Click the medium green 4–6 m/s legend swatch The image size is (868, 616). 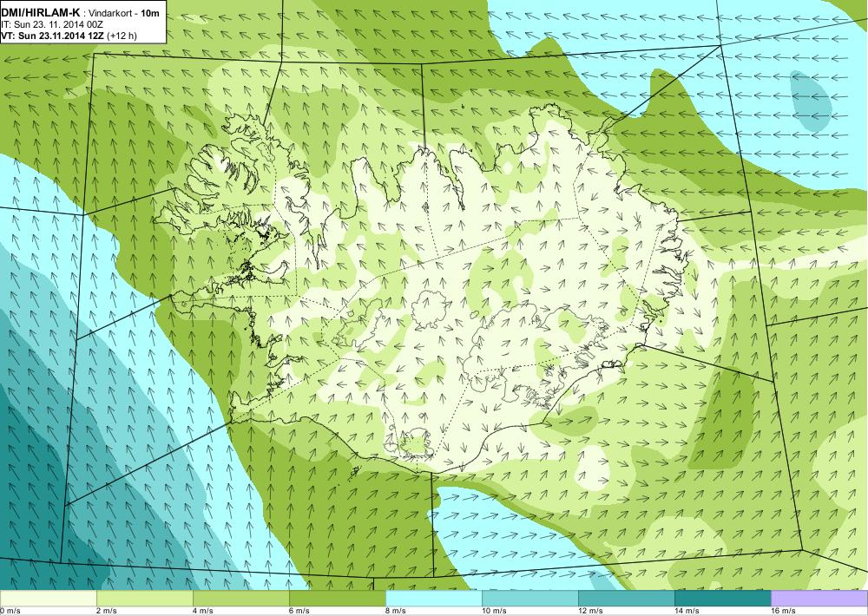pos(241,599)
